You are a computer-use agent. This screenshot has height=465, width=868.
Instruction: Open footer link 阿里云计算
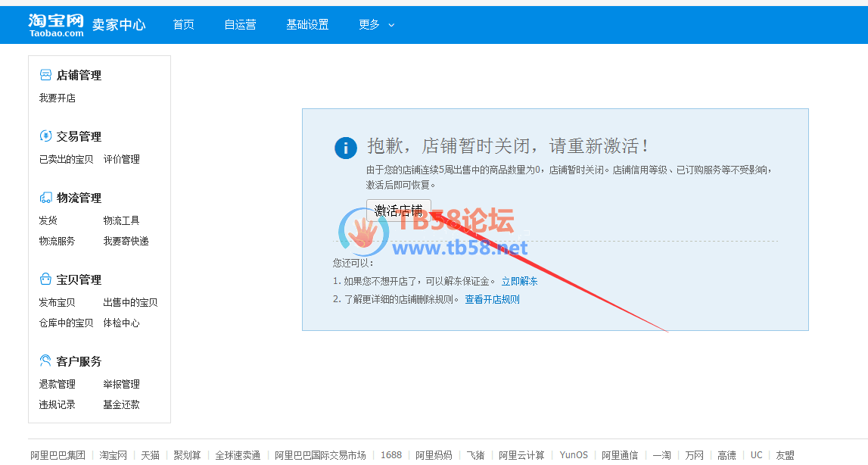[x=521, y=455]
